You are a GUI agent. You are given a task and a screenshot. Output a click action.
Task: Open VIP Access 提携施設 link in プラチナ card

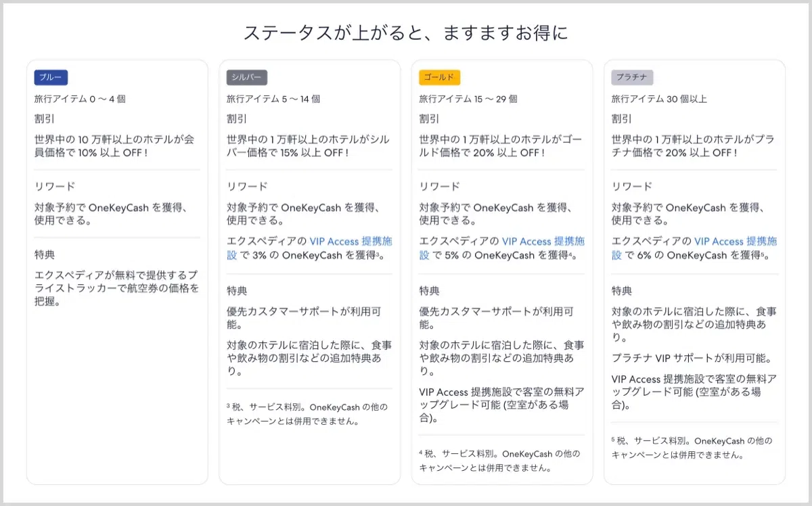695,248
